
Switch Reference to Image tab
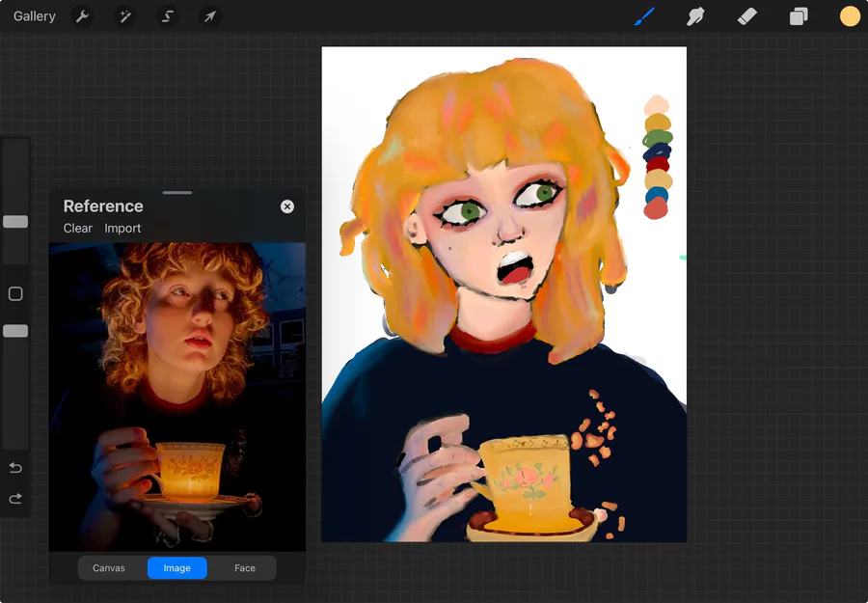(x=177, y=568)
